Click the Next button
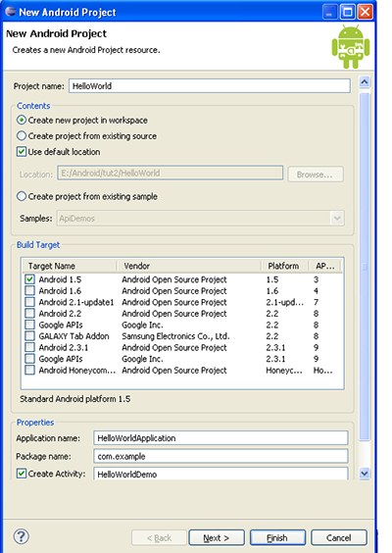Screen dimensions: 392x553 point(217,538)
